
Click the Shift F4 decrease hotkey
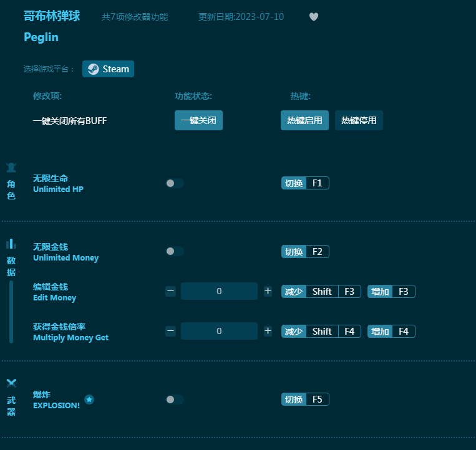click(321, 331)
